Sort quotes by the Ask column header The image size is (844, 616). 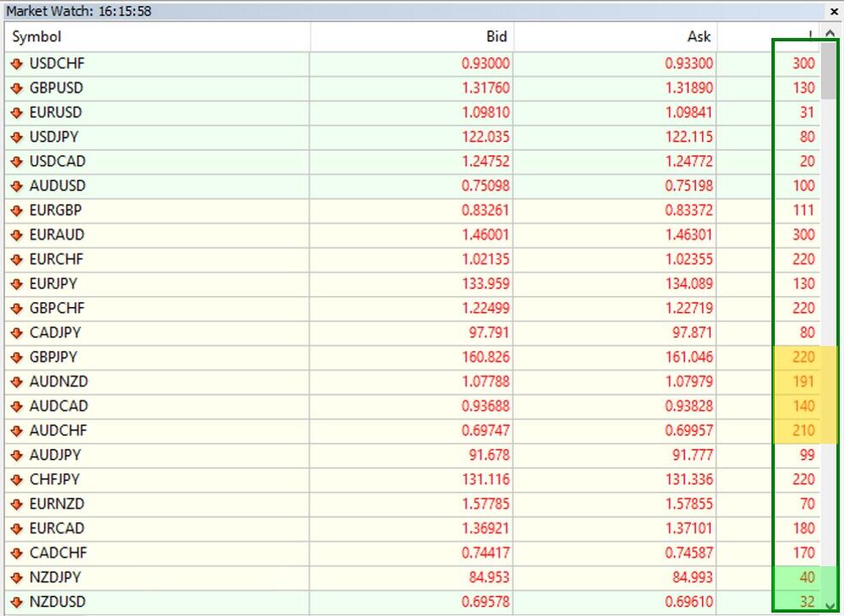coord(701,37)
